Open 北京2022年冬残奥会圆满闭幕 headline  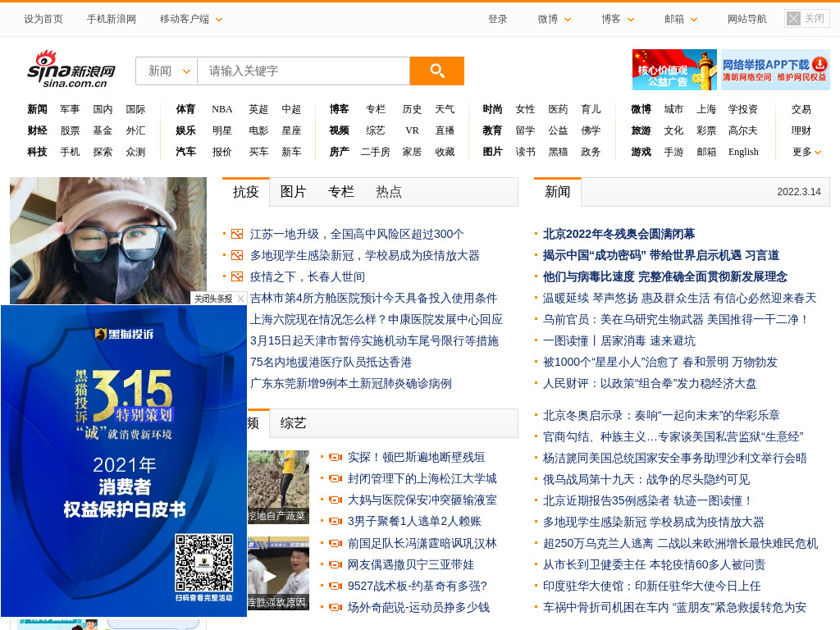pyautogui.click(x=619, y=234)
